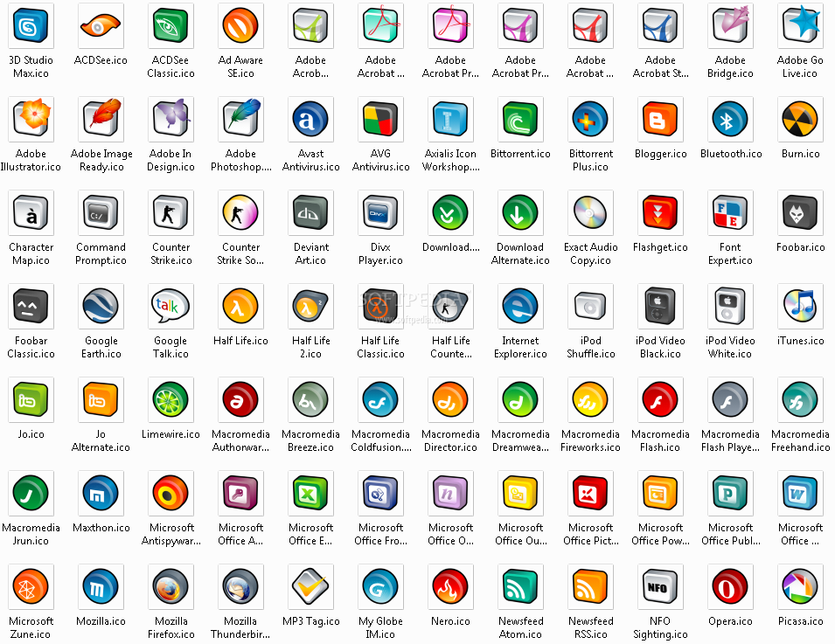Viewport: 835px width, 644px height.
Task: Select the Maxthon icon
Action: click(101, 492)
